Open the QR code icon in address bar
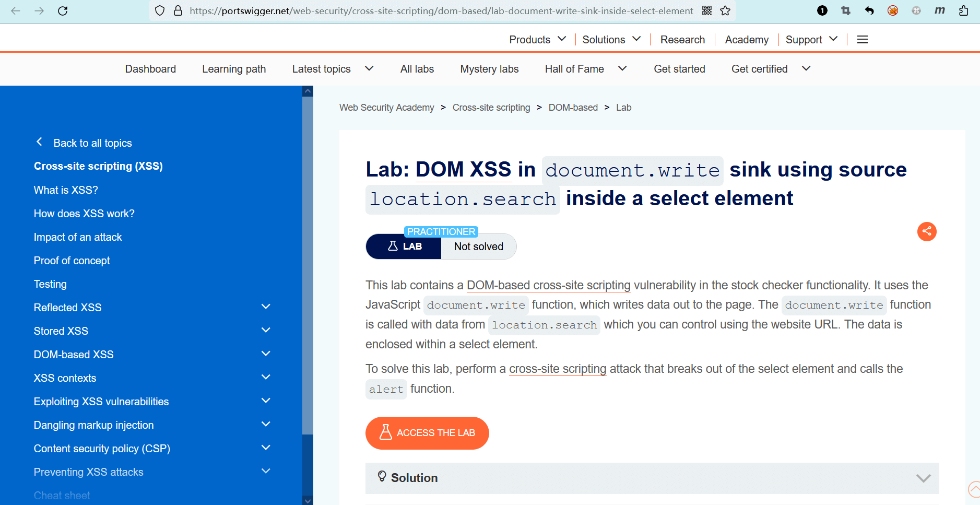 707,10
